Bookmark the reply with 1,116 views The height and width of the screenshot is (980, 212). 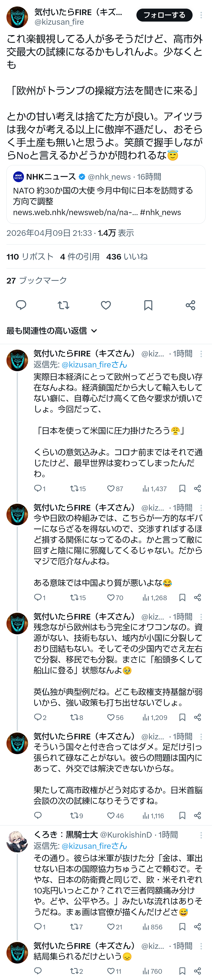click(x=182, y=816)
